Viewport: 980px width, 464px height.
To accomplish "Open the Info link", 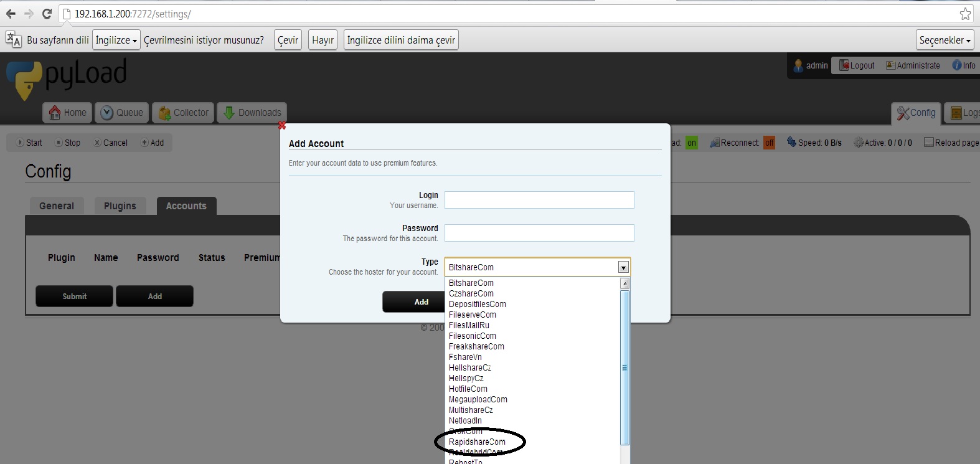I will pyautogui.click(x=964, y=65).
